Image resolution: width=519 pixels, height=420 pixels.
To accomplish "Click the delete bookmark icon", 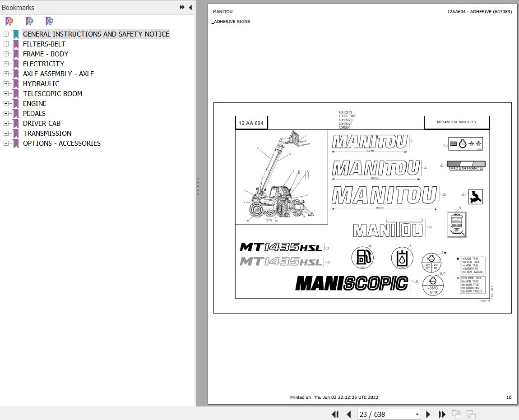I will click(9, 21).
